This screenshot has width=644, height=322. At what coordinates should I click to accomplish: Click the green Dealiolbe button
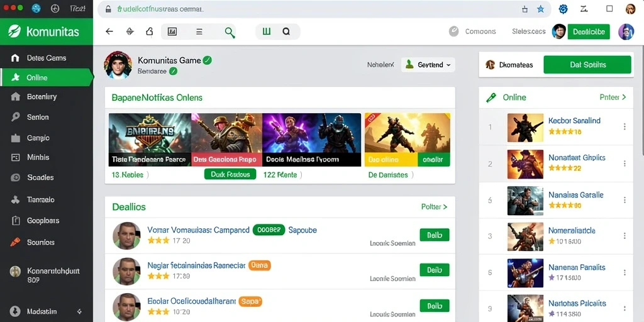pyautogui.click(x=589, y=31)
